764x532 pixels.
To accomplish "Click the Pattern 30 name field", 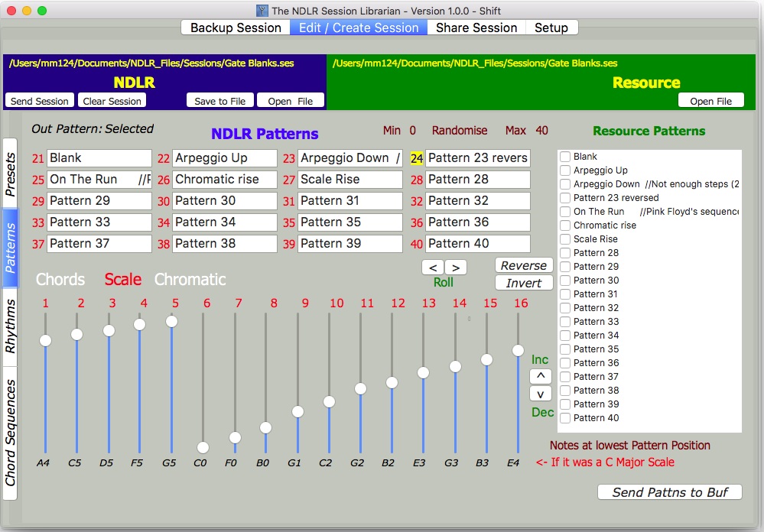I will point(225,201).
